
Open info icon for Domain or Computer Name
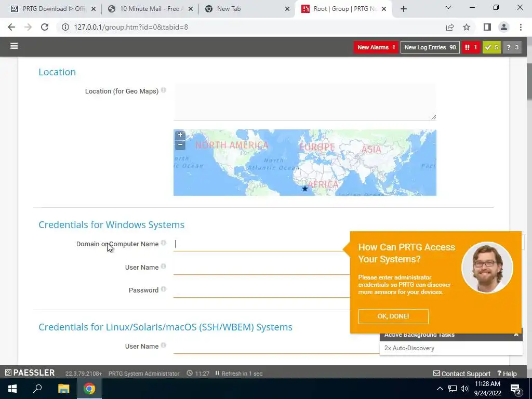pos(164,243)
